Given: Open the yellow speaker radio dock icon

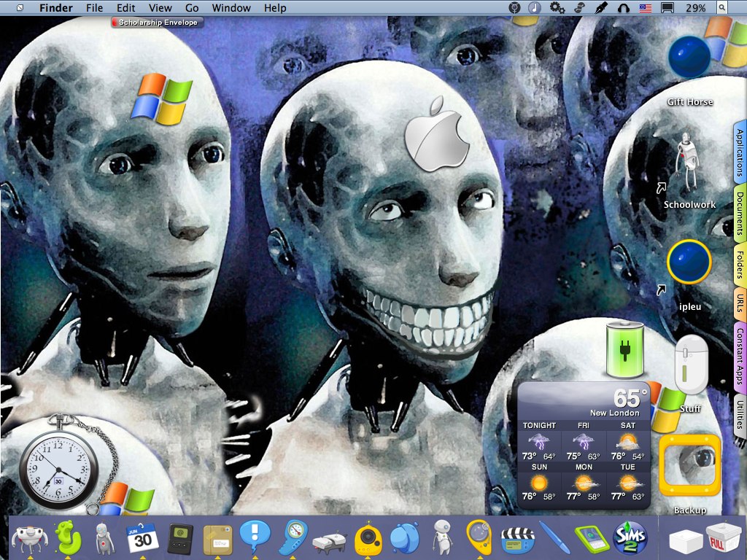Looking at the screenshot, I should pyautogui.click(x=368, y=538).
